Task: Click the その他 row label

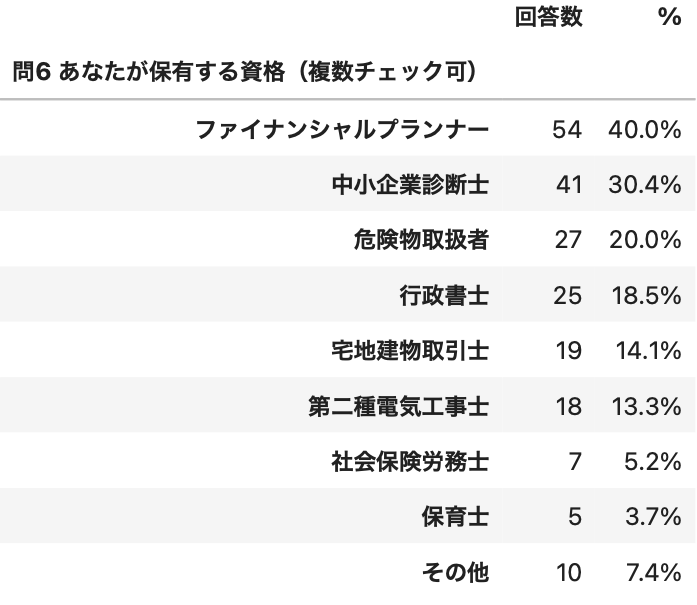Action: (456, 572)
